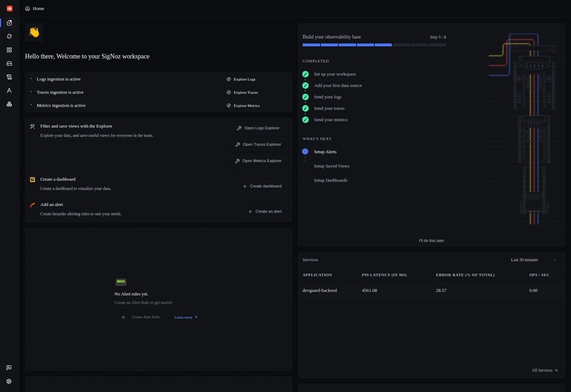This screenshot has height=392, width=571.
Task: Click the 'Step 5 / 8' indicator
Action: (x=438, y=37)
